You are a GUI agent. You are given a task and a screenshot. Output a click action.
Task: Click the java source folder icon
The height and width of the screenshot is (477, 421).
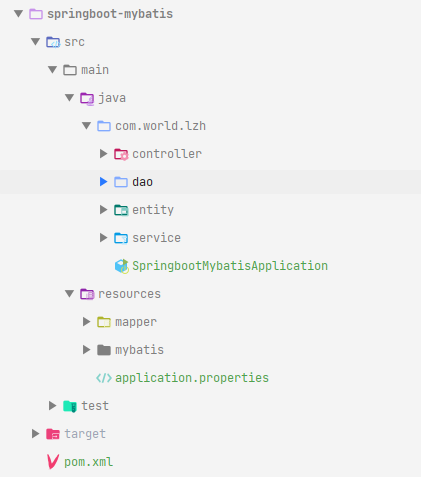(87, 99)
